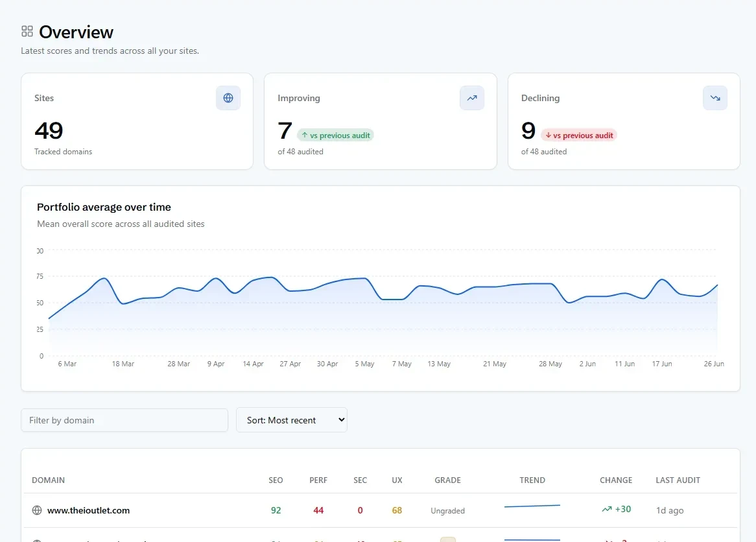Open the Sort: Most recent dropdown
Image resolution: width=756 pixels, height=542 pixels.
coord(292,420)
